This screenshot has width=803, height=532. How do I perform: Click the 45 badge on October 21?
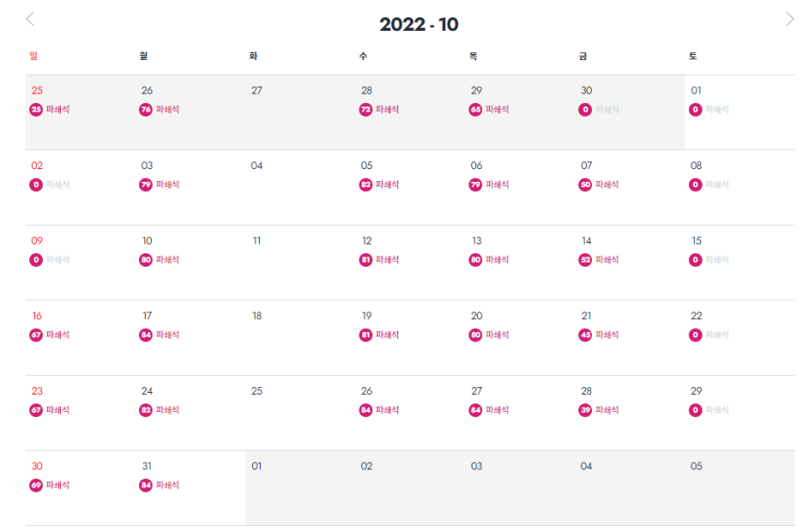tap(585, 335)
